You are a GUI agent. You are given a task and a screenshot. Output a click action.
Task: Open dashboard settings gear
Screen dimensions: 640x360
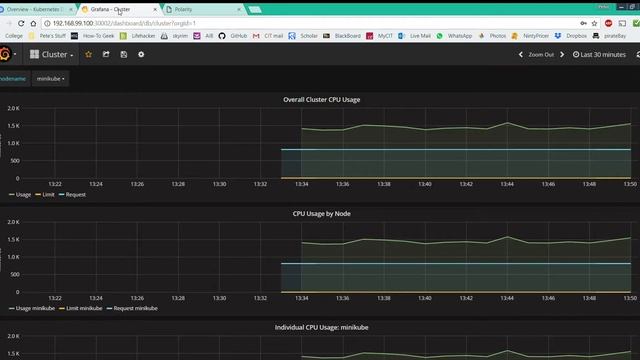(x=141, y=54)
